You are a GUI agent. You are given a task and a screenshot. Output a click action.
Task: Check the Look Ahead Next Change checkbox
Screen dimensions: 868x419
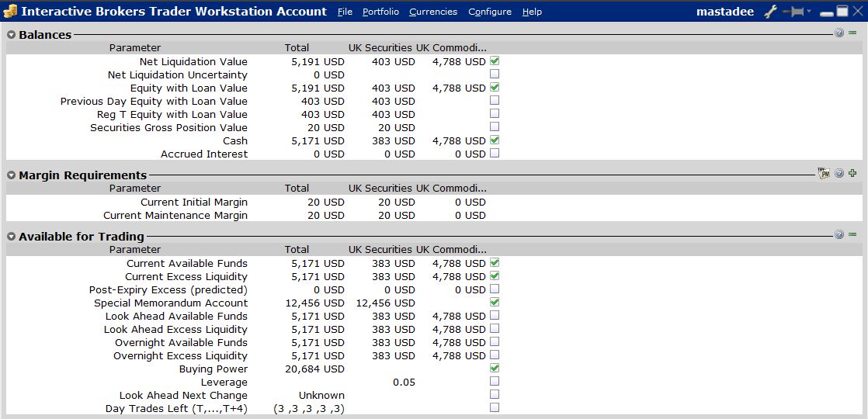[x=495, y=394]
